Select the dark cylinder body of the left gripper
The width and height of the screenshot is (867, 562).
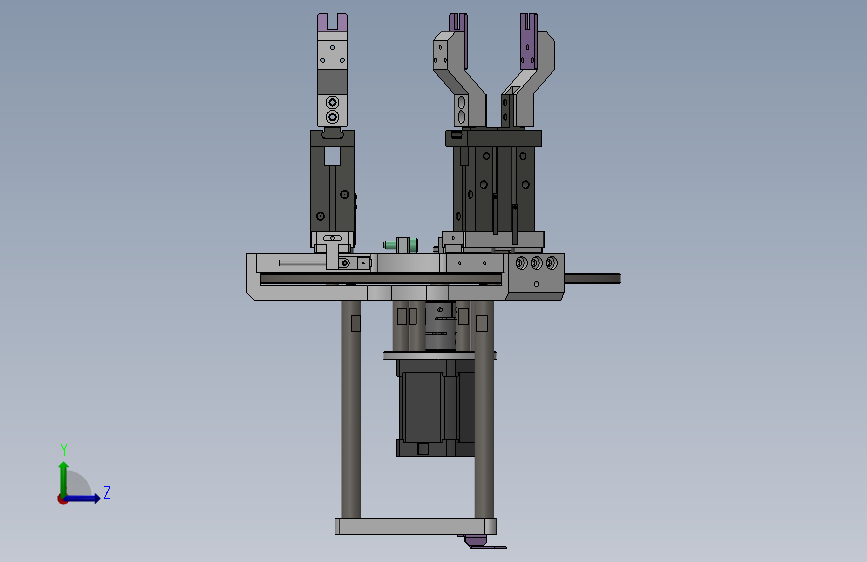click(x=332, y=188)
